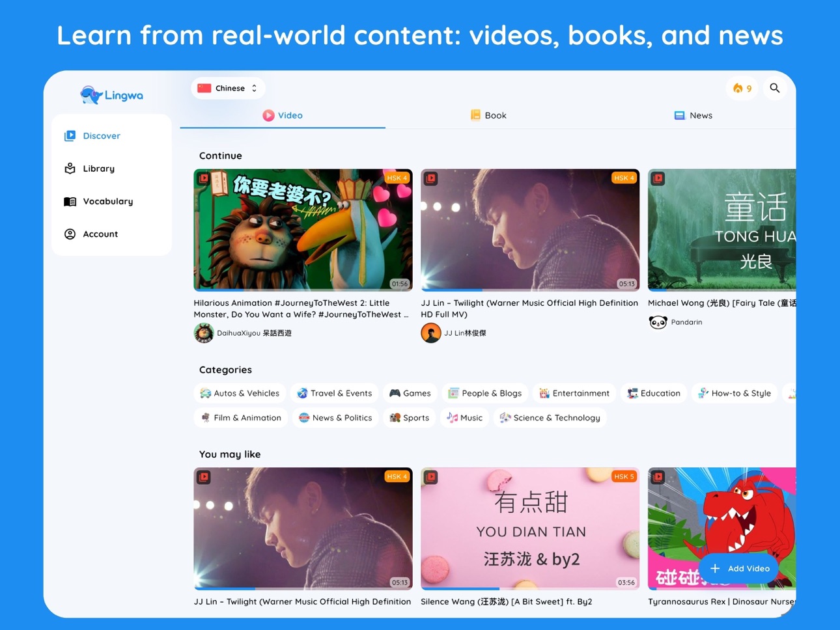This screenshot has width=840, height=630.
Task: Open Discover in the sidebar
Action: 111,136
